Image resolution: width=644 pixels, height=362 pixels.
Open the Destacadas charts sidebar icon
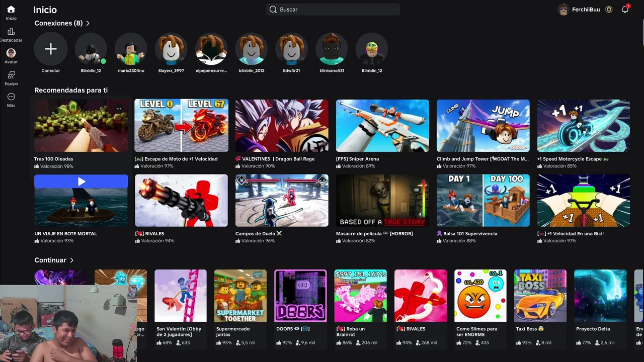11,31
